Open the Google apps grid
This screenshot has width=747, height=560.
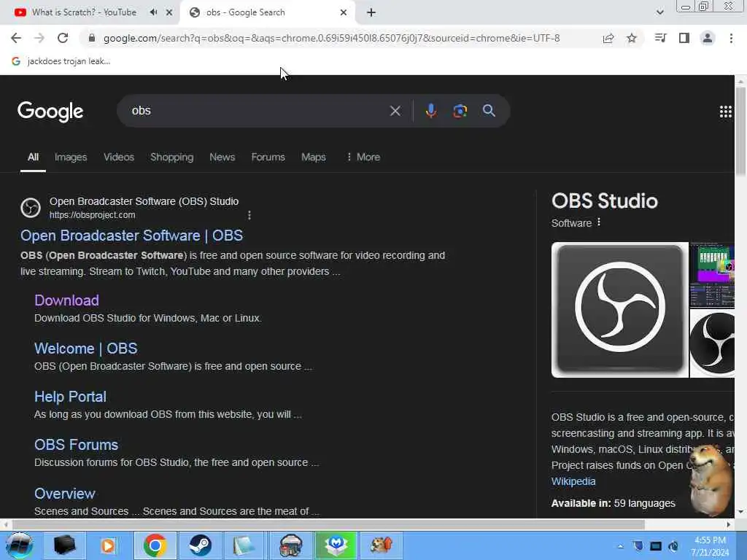click(x=725, y=112)
